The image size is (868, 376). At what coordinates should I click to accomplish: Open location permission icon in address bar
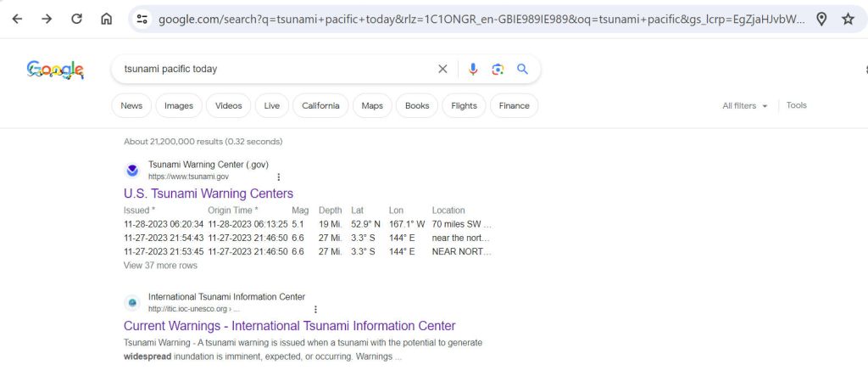click(821, 19)
